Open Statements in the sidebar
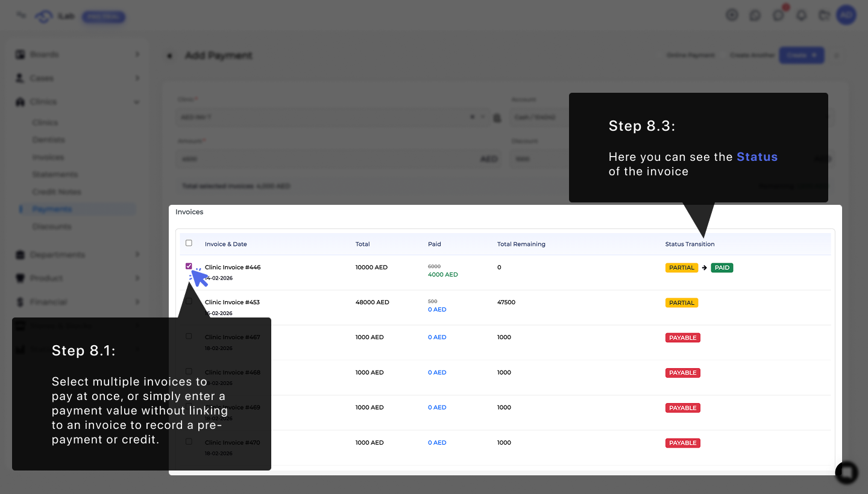Viewport: 868px width, 494px height. click(x=55, y=175)
